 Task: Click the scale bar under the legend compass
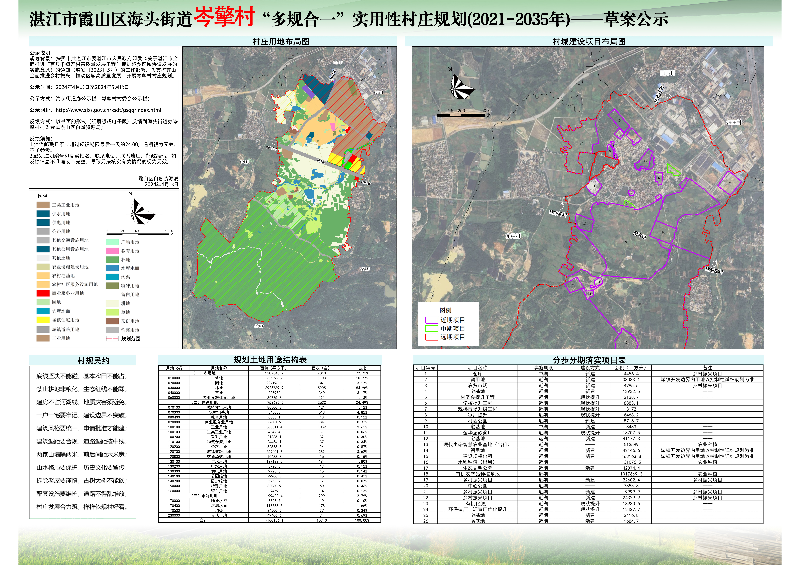pyautogui.click(x=141, y=233)
